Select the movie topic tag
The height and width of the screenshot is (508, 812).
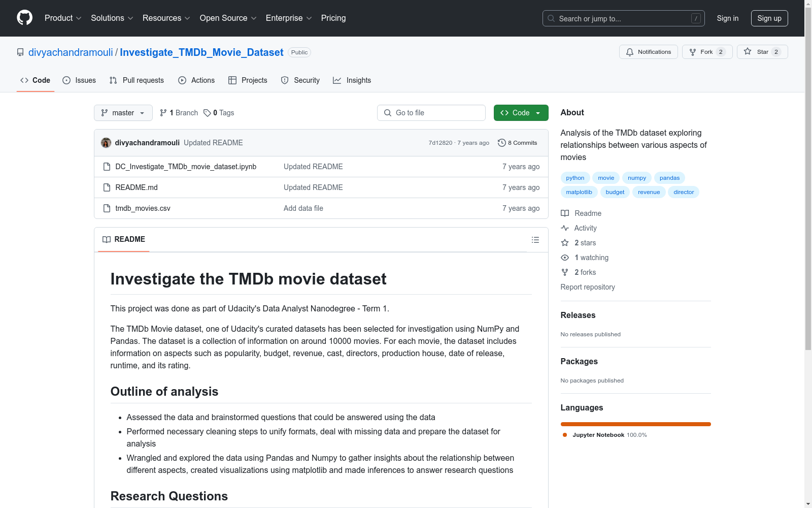click(606, 178)
